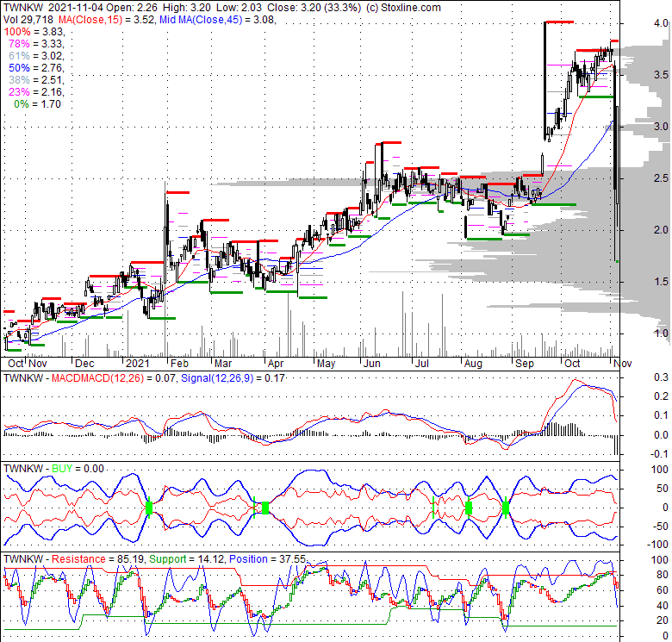Image resolution: width=672 pixels, height=642 pixels.
Task: Click the Oct label at left of time axis
Action: point(16,364)
